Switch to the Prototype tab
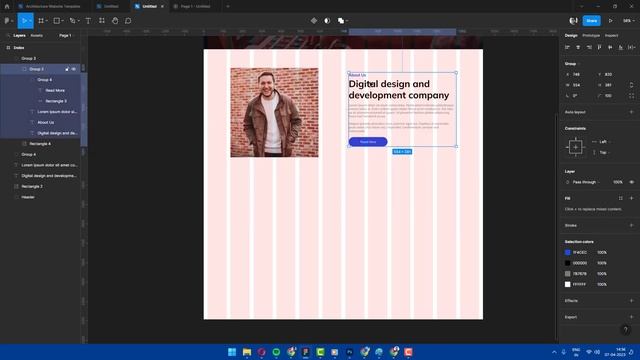This screenshot has height=360, width=640. coord(591,36)
